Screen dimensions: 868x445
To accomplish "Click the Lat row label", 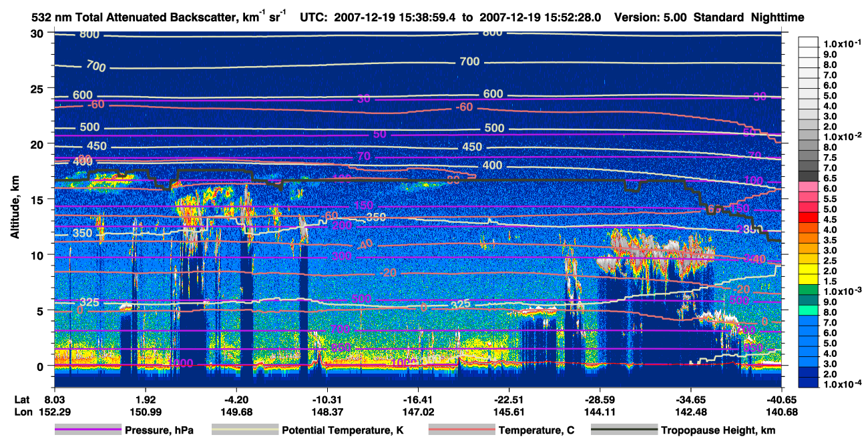I will pyautogui.click(x=22, y=400).
